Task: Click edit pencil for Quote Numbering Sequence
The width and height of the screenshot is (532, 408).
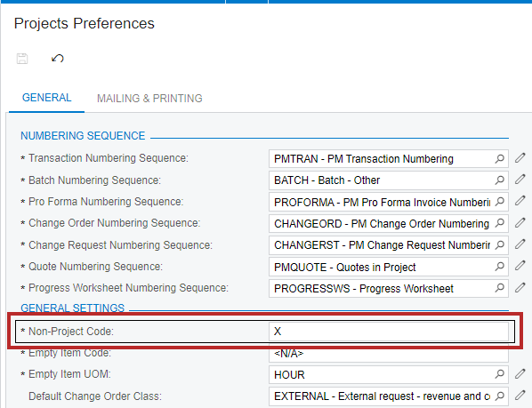Action: click(x=520, y=266)
